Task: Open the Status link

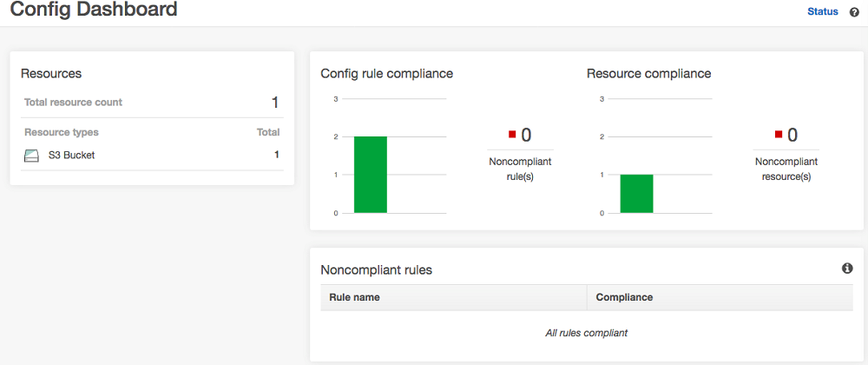Action: [x=823, y=12]
